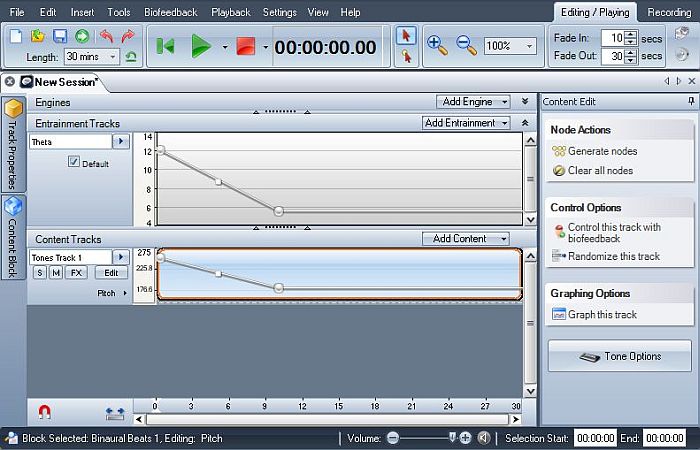Solo Tones Track 1 with S button
Viewport: 700px width, 450px height.
40,272
